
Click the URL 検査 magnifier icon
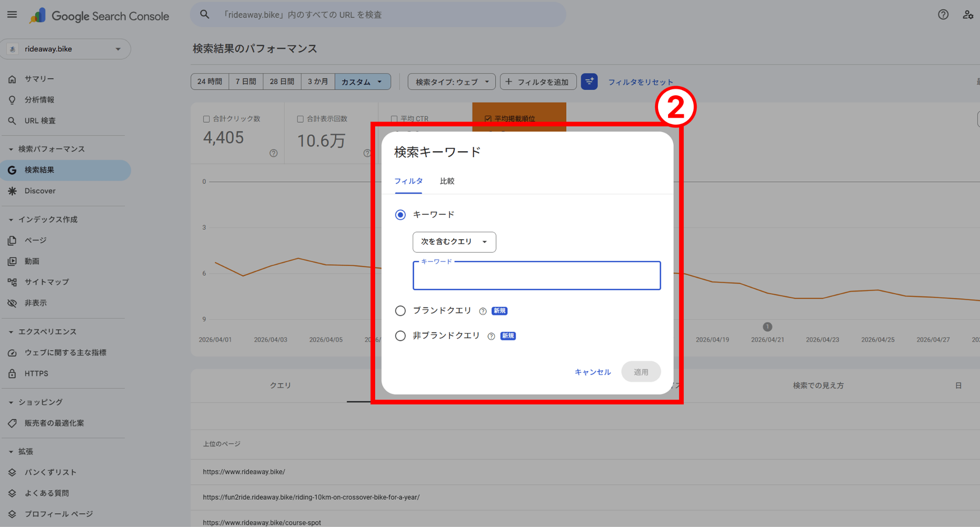pos(12,121)
